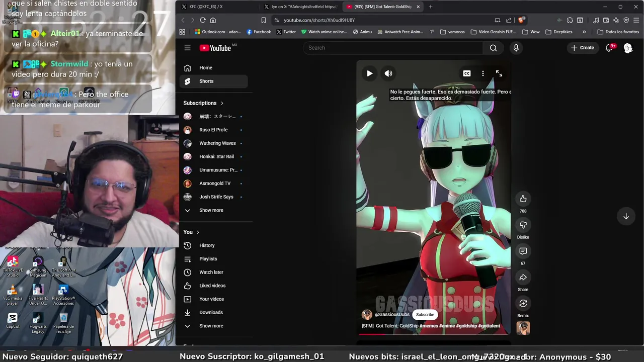Screen dimensions: 644x362
Task: Remix this short
Action: click(x=523, y=303)
